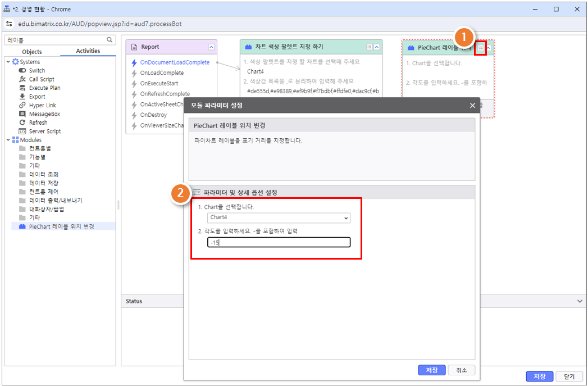Select the Export activity

(x=37, y=97)
